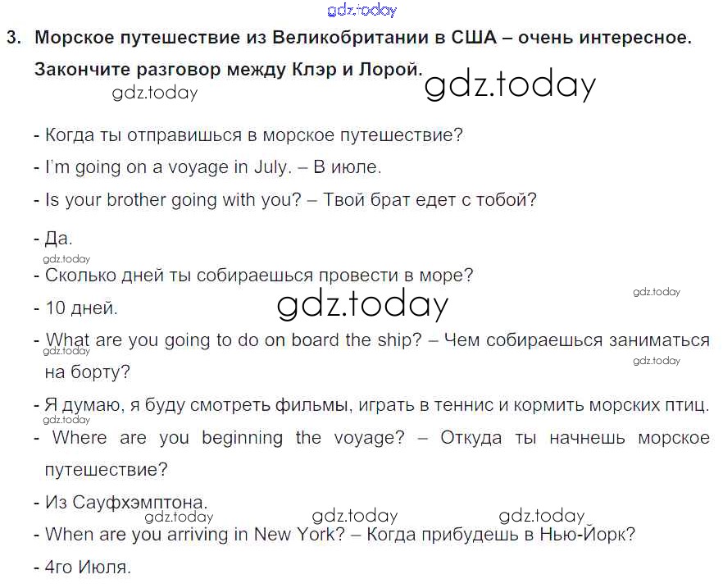Select the line Закончите разговор между Клэр и Лорой
Viewport: 723px width, 588px height.
[x=228, y=69]
